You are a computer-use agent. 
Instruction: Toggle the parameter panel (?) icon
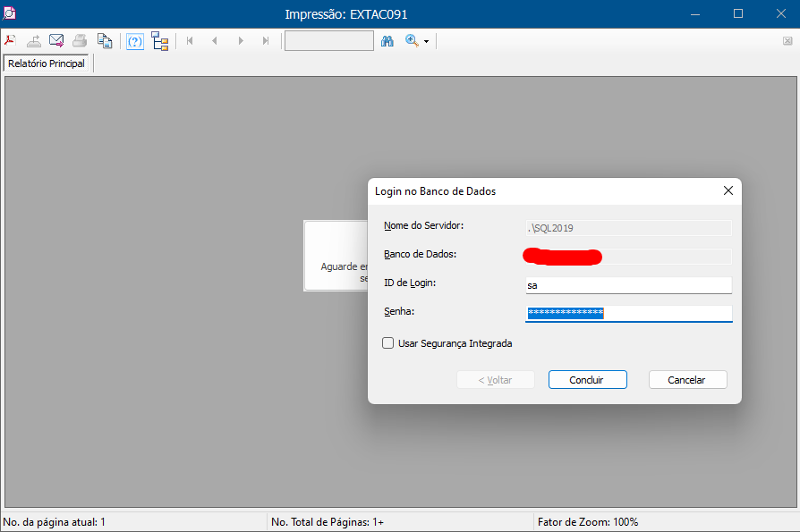point(135,41)
